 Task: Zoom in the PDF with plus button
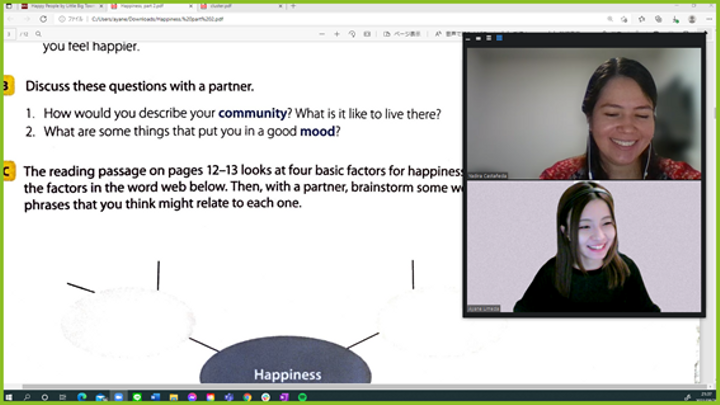(337, 33)
